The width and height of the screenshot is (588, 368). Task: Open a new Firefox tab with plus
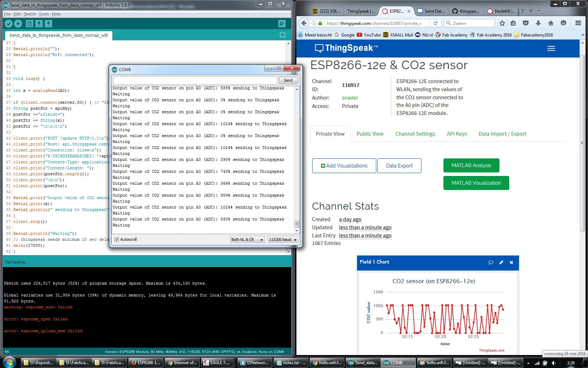pyautogui.click(x=531, y=11)
